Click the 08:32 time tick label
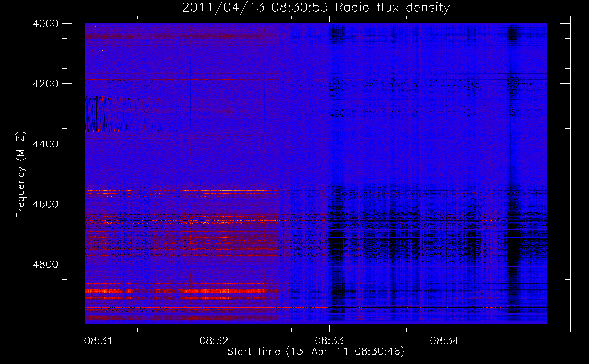The height and width of the screenshot is (364, 589). (x=214, y=341)
